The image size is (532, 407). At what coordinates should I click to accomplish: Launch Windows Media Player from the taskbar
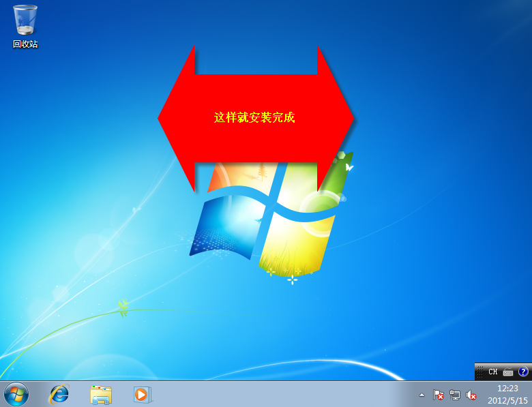[142, 395]
